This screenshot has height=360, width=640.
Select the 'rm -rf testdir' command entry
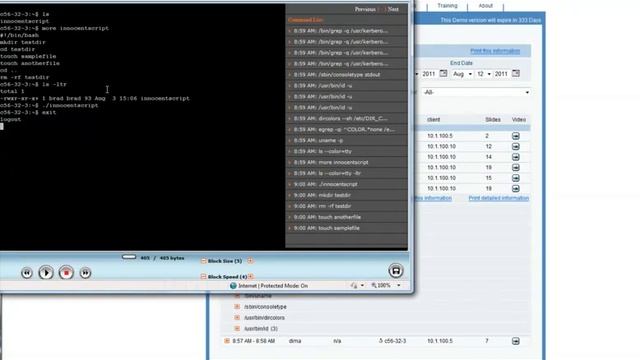pyautogui.click(x=346, y=207)
